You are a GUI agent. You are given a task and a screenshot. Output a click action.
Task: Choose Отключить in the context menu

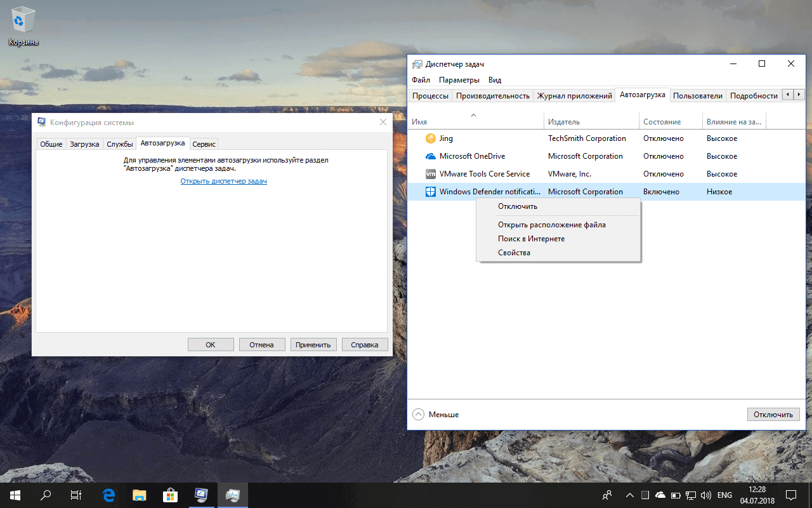click(x=558, y=206)
